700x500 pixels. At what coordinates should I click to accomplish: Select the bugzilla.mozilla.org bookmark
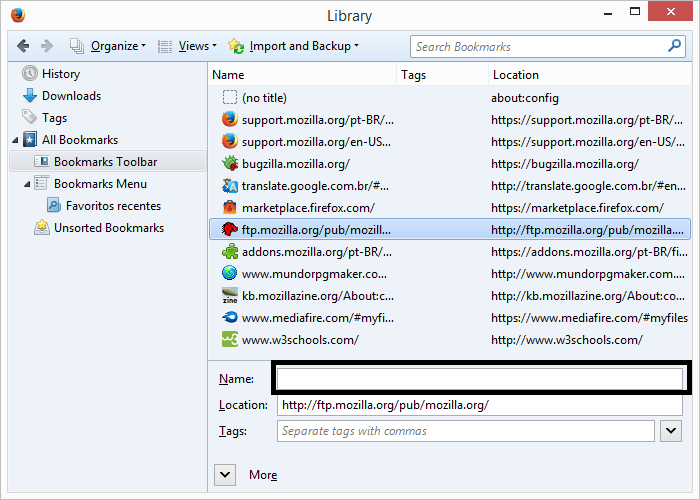pos(450,164)
